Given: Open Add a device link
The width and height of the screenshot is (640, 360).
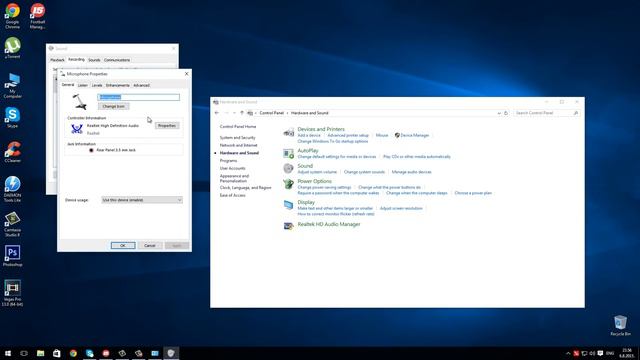Looking at the screenshot, I should (309, 135).
